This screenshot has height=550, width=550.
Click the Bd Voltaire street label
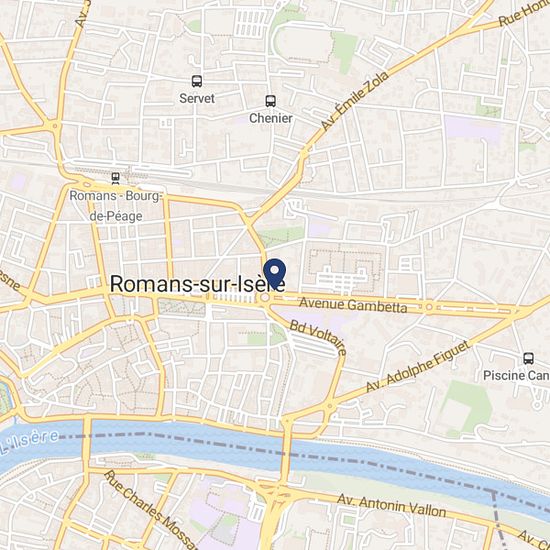[x=318, y=338]
